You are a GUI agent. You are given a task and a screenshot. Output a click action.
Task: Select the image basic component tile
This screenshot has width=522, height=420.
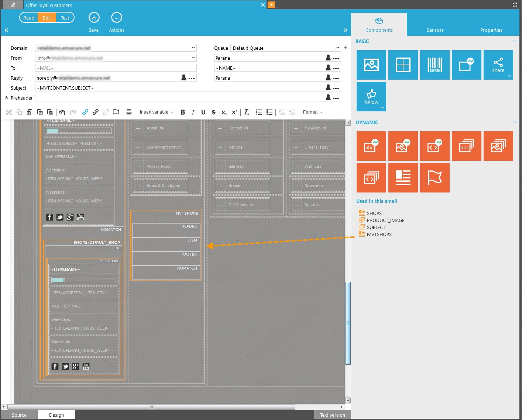click(x=371, y=65)
